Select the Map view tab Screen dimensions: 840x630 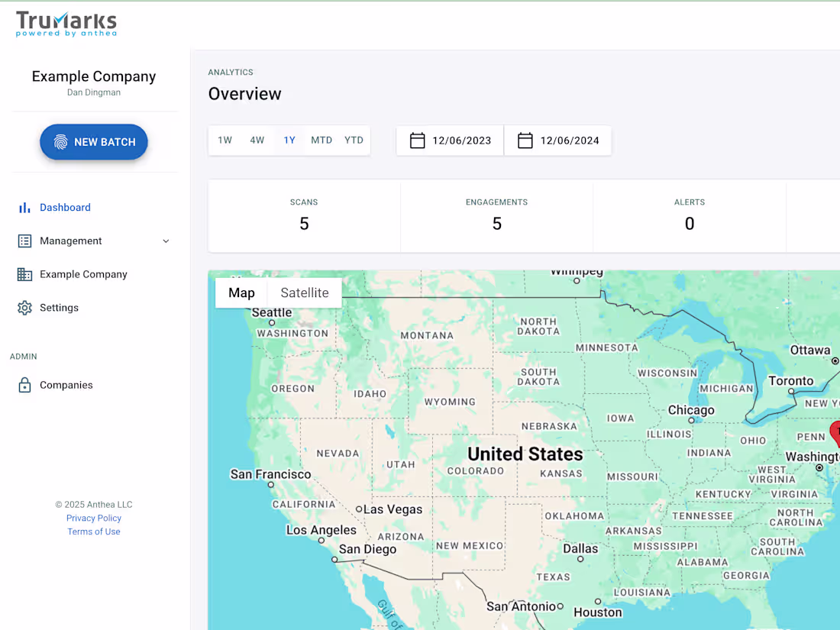(x=241, y=292)
